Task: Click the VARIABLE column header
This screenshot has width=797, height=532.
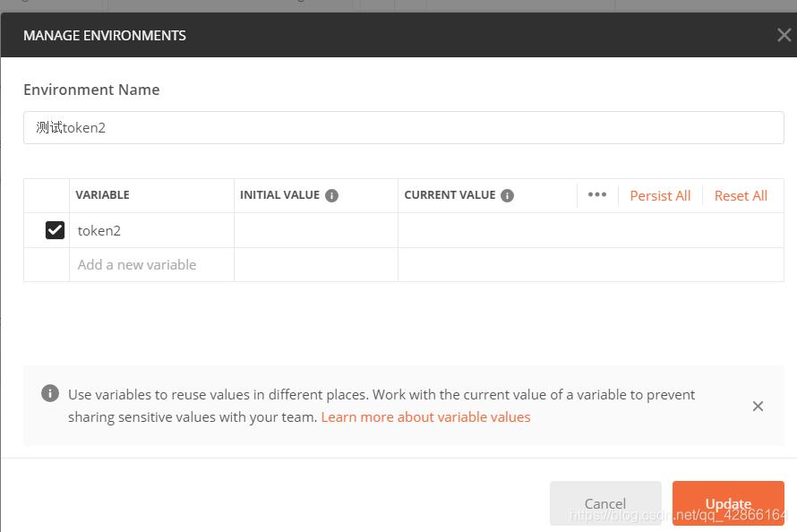Action: 103,195
